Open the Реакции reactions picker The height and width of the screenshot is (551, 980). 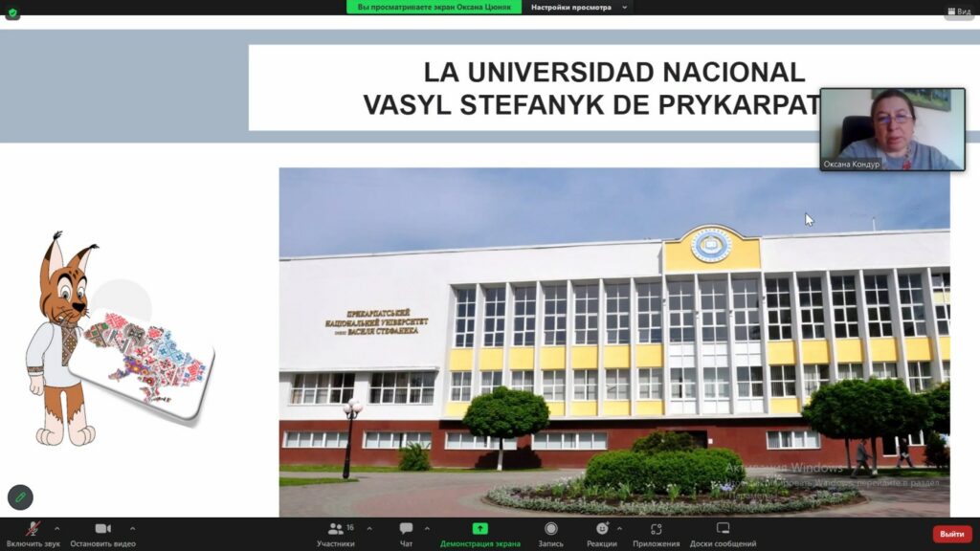point(602,529)
